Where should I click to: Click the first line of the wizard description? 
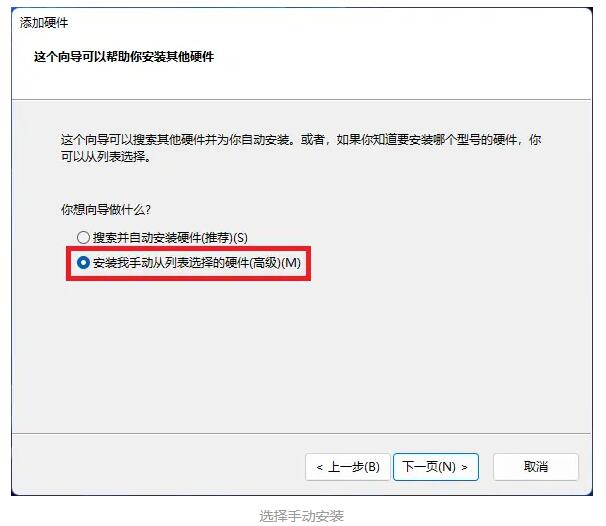click(x=301, y=140)
